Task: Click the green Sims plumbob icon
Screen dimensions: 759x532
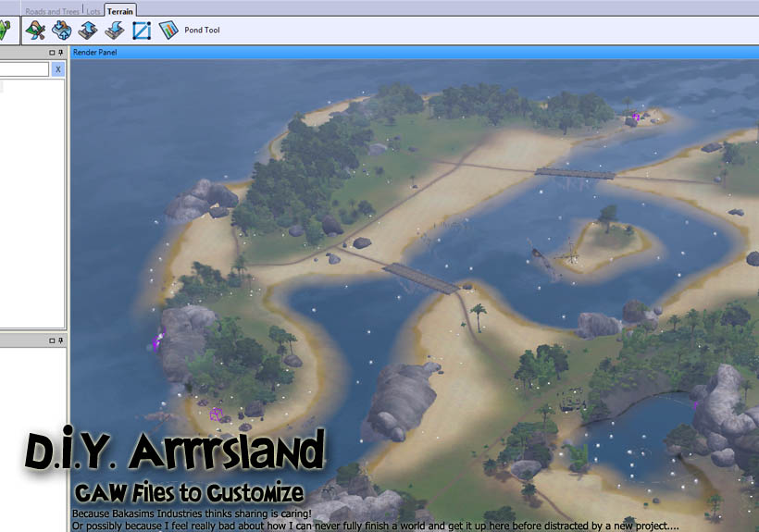Action: tap(6, 30)
